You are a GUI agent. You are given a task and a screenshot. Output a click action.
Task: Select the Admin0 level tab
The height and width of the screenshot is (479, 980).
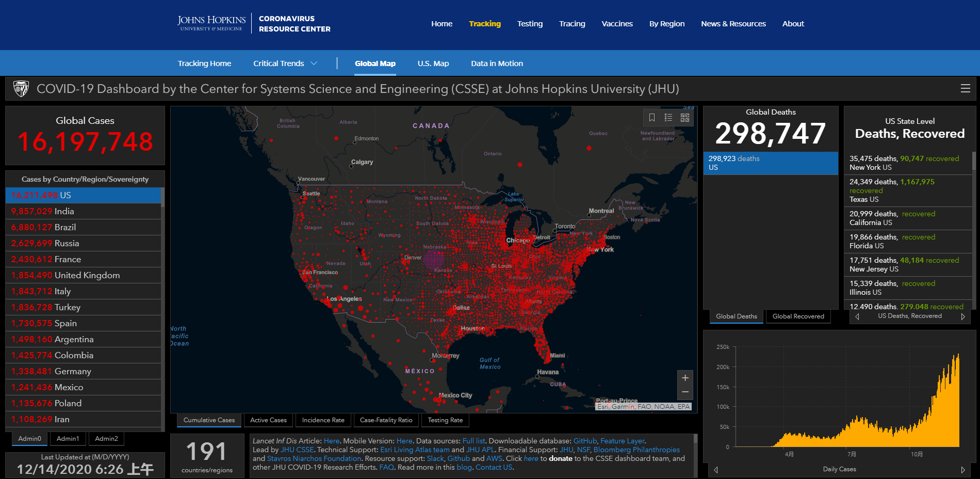click(x=29, y=439)
